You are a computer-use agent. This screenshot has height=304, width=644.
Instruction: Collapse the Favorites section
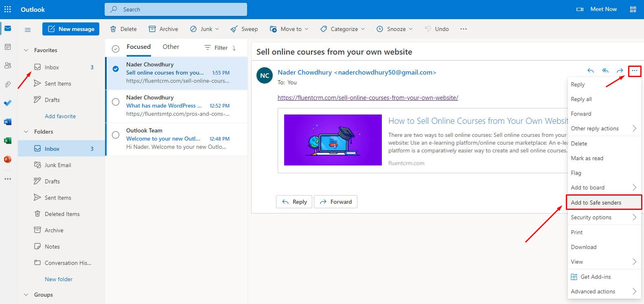[26, 50]
